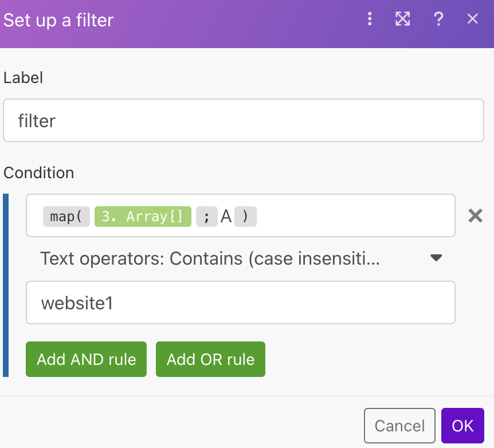Select the map( function token
Viewport: 494px width, 448px height.
pos(66,217)
